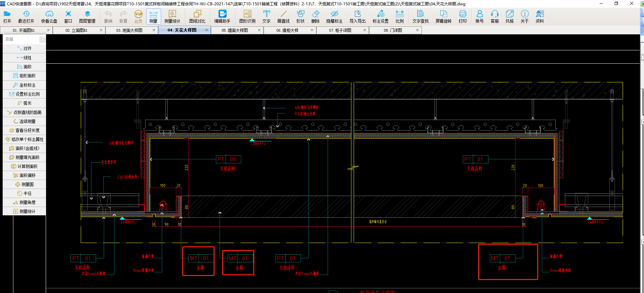The height and width of the screenshot is (293, 644).
Task: Select 坐标标注 coordinate annotation
Action: (x=24, y=85)
